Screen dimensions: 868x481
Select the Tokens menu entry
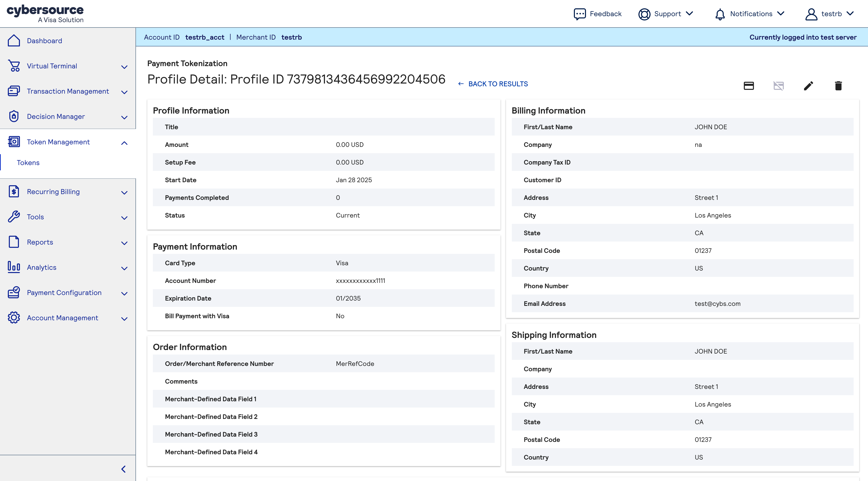pos(28,163)
